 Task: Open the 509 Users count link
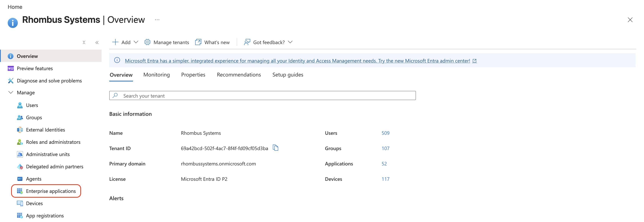pyautogui.click(x=385, y=133)
